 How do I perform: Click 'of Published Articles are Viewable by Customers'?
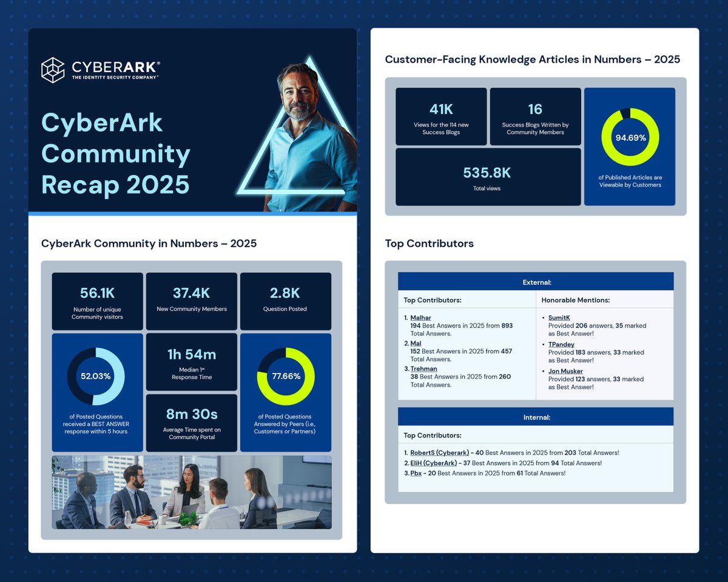[x=630, y=181]
